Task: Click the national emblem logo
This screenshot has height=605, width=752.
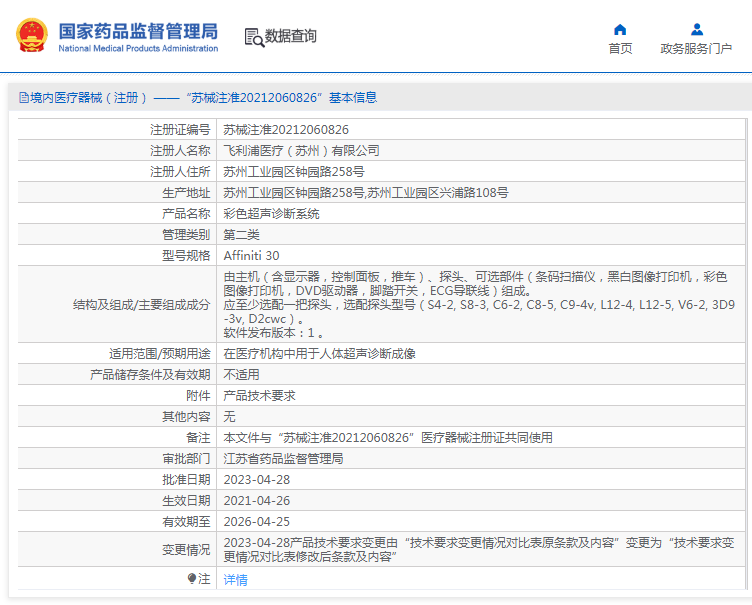Action: [30, 36]
